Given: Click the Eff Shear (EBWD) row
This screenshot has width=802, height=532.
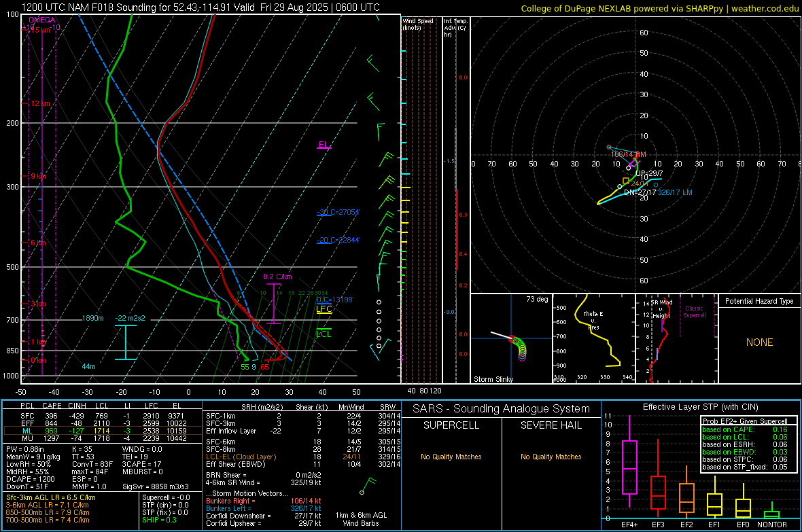Looking at the screenshot, I should coord(303,465).
